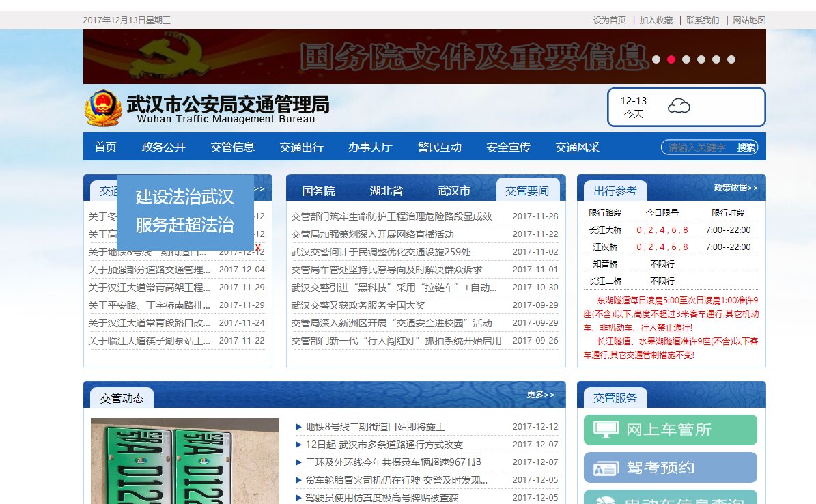Click the red X beside the 地铁8号线二期 notice
The width and height of the screenshot is (816, 504).
257,247
